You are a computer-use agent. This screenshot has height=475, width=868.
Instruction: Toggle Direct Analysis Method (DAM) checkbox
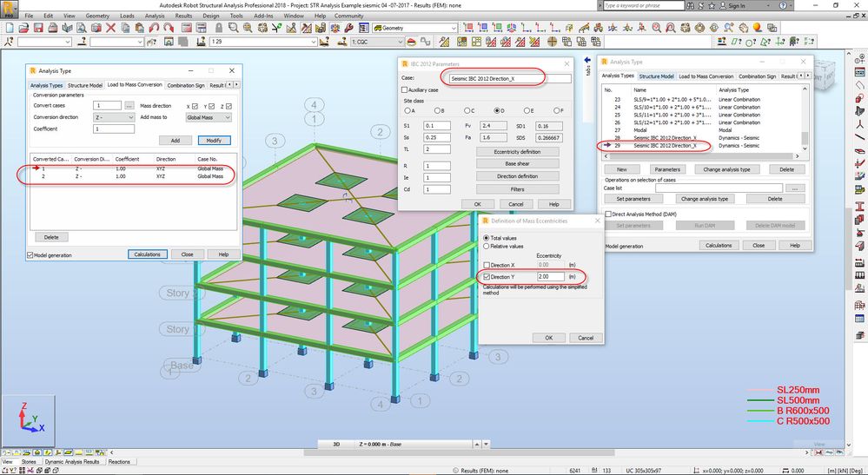tap(608, 214)
